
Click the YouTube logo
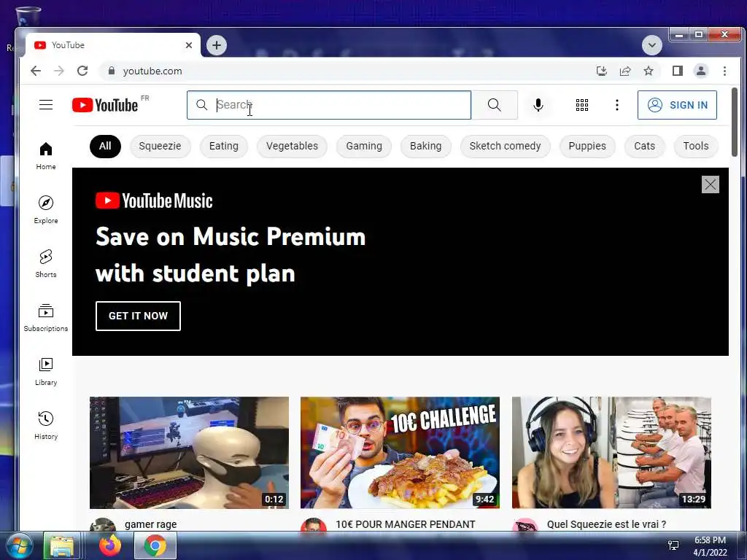tap(105, 105)
